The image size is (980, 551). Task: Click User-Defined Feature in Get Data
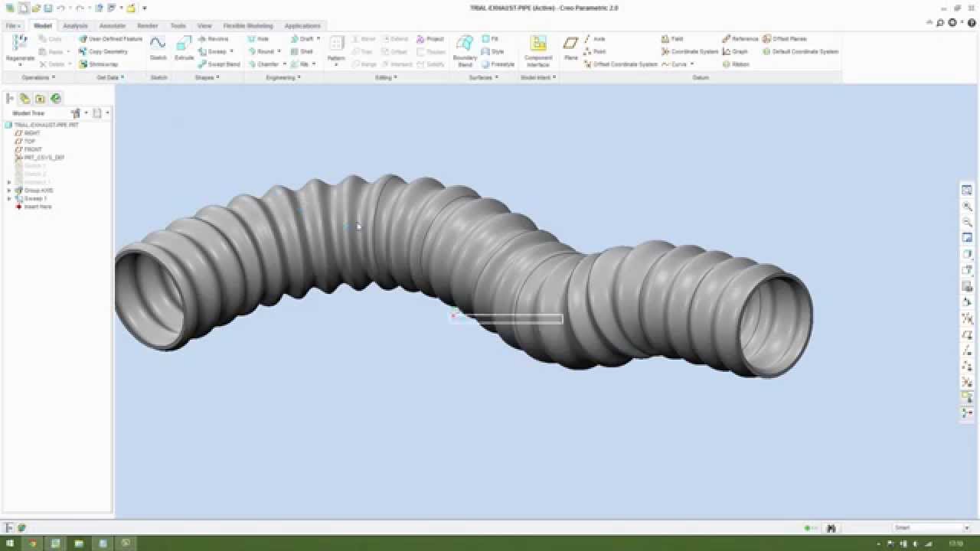click(x=111, y=39)
